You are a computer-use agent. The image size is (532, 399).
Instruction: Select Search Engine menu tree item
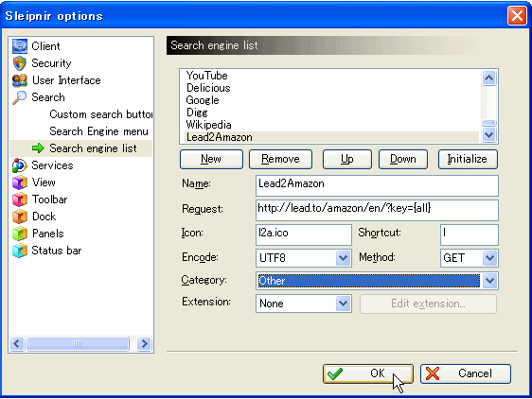point(98,131)
